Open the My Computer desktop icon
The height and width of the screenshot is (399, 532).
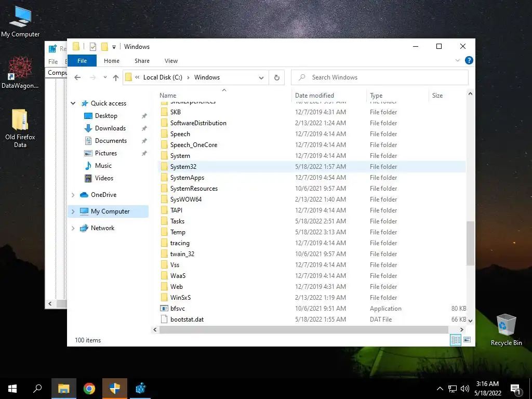coord(20,21)
